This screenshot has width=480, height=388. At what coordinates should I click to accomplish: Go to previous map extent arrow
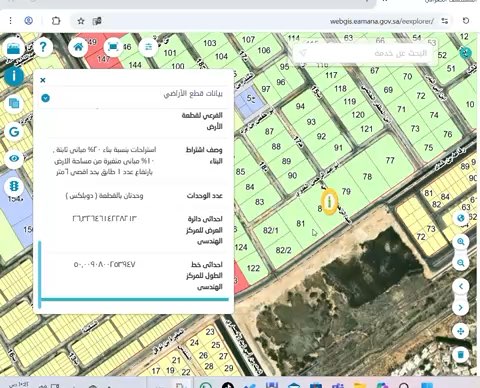tap(461, 286)
